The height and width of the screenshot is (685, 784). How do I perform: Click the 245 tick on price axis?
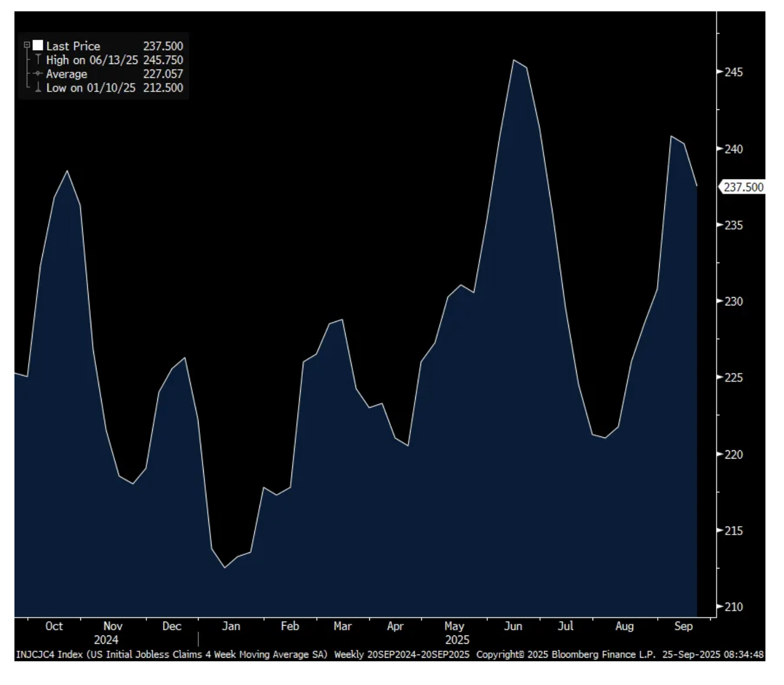733,72
